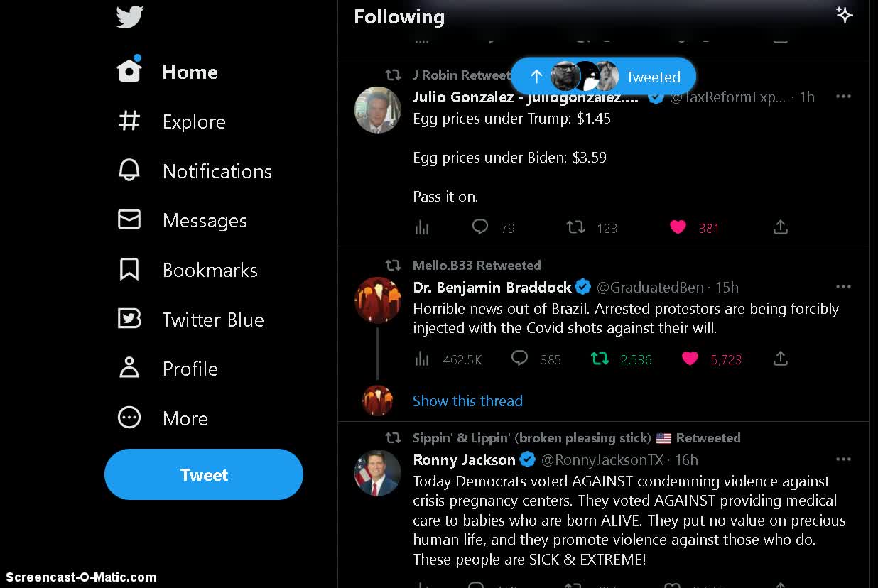Share Dr. Benjamin Braddock's tweet

(x=780, y=359)
